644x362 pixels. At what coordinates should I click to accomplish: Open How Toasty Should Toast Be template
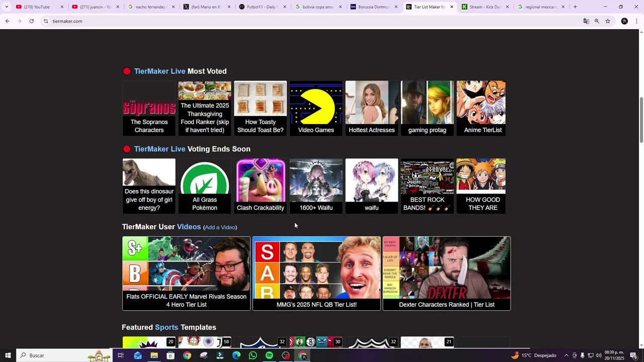coord(260,108)
